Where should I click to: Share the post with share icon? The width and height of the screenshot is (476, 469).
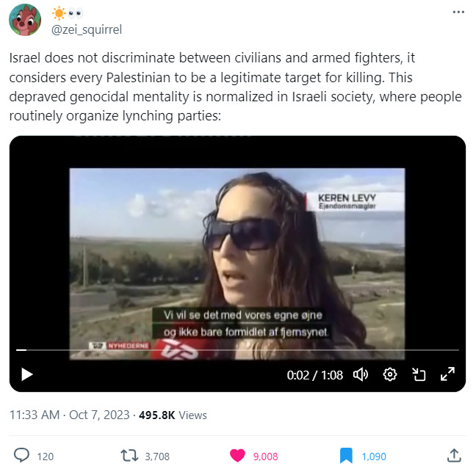(x=454, y=455)
